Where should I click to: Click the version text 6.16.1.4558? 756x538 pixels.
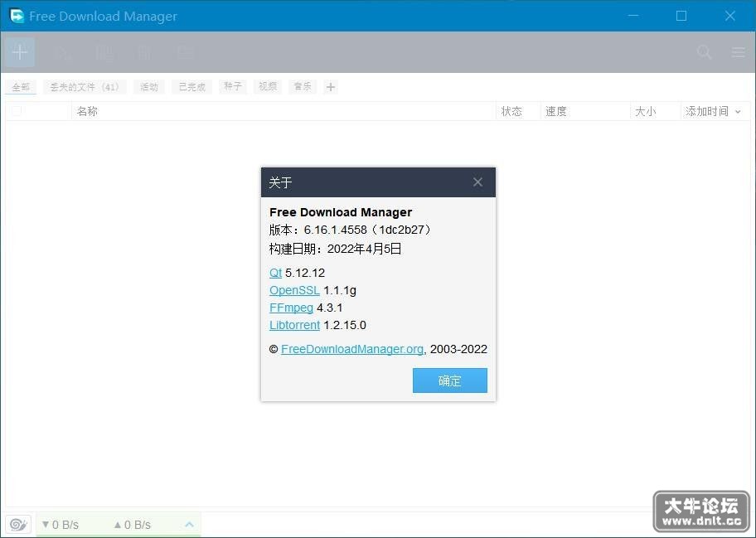(x=335, y=230)
